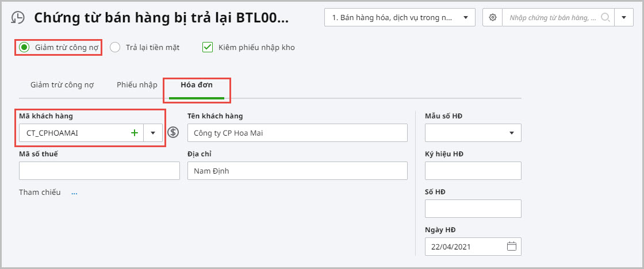644x269 pixels.
Task: Toggle Kiêm phiếu nhập kho checkbox
Action: click(208, 48)
